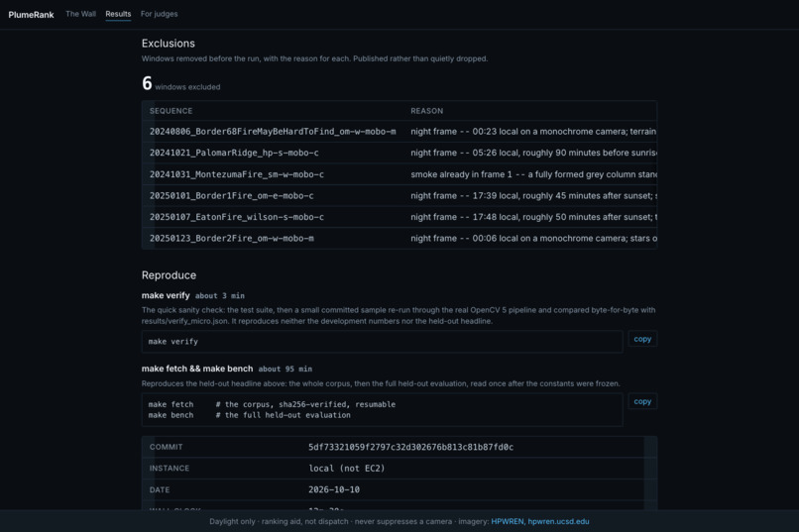Click the REASON column header
The width and height of the screenshot is (799, 532).
(427, 111)
